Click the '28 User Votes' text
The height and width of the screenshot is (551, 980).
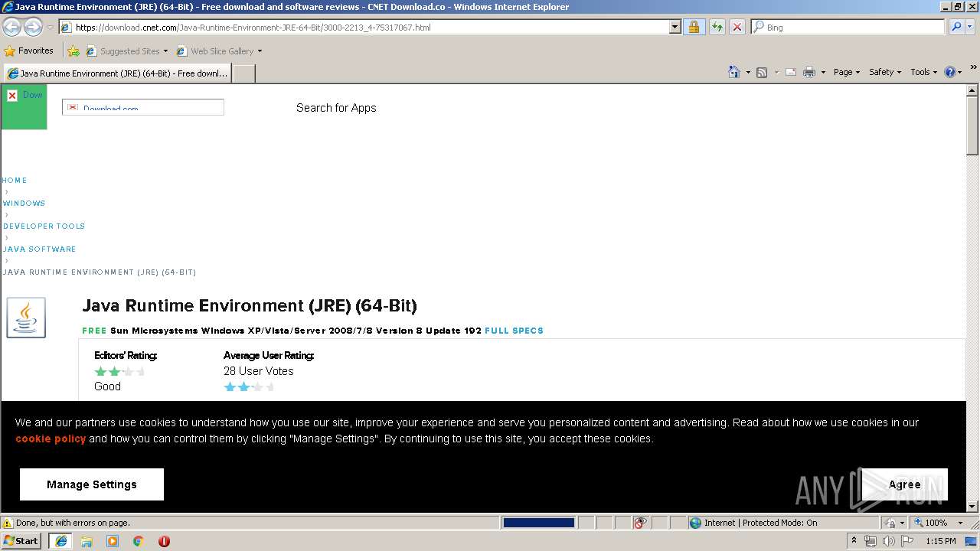click(x=259, y=371)
